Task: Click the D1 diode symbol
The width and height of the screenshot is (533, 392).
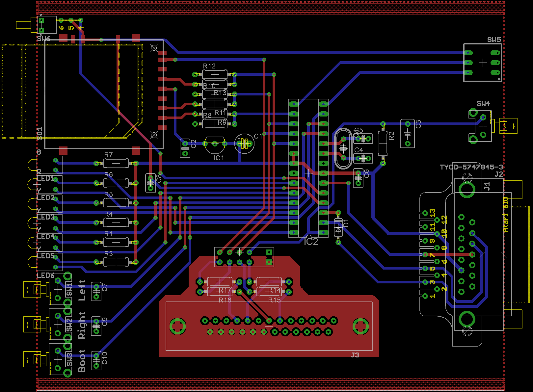Action: [338, 228]
